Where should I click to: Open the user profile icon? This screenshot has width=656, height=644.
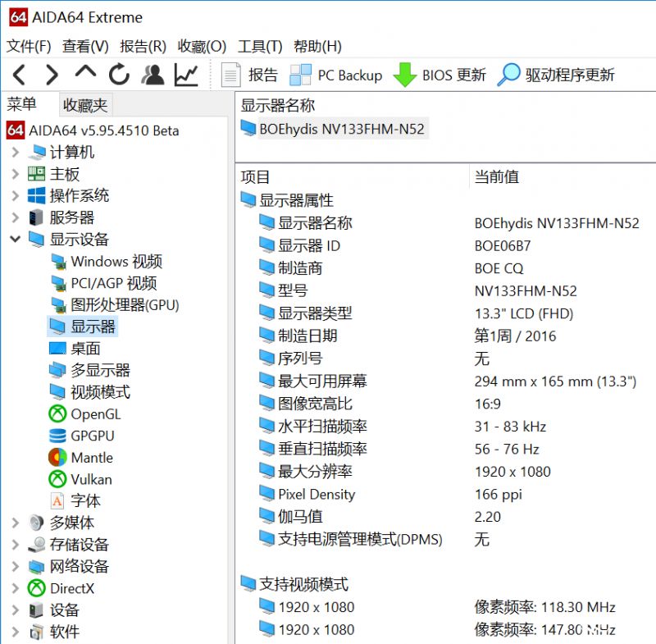pos(153,74)
